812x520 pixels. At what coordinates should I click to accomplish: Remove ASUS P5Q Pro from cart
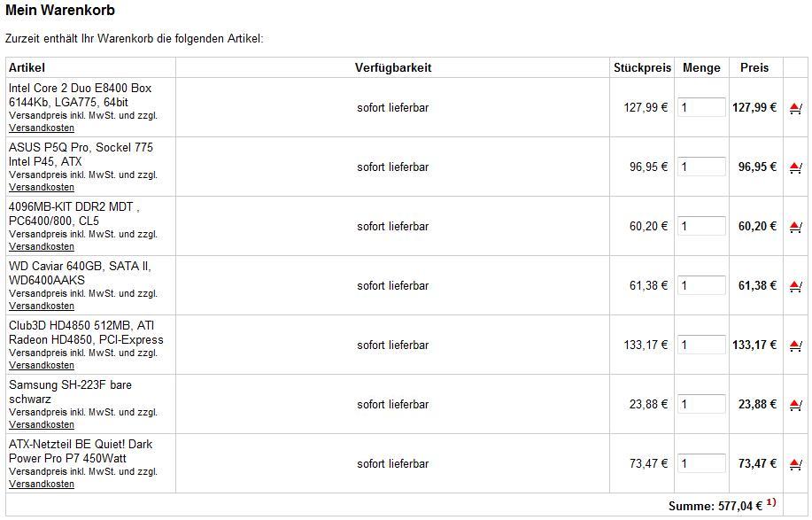[x=795, y=167]
